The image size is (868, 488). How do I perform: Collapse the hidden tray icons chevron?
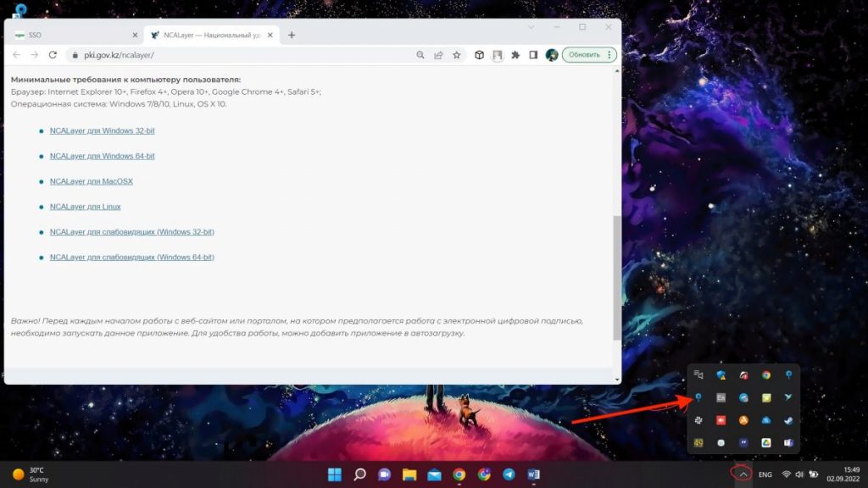point(743,474)
